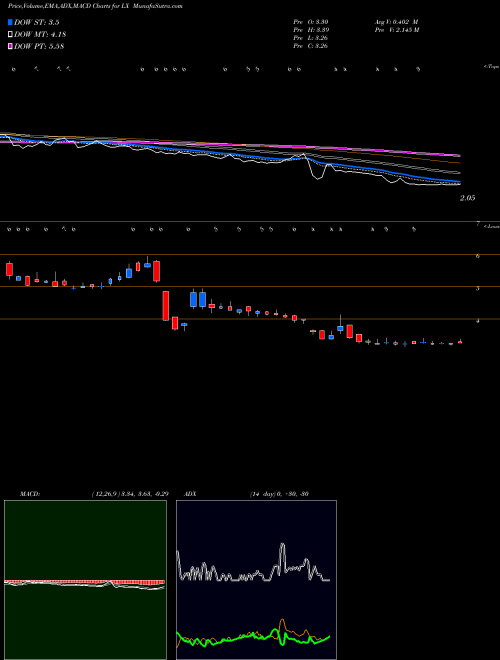Open the green MACD chart panel
This screenshot has width=500, height=660.
click(x=85, y=580)
